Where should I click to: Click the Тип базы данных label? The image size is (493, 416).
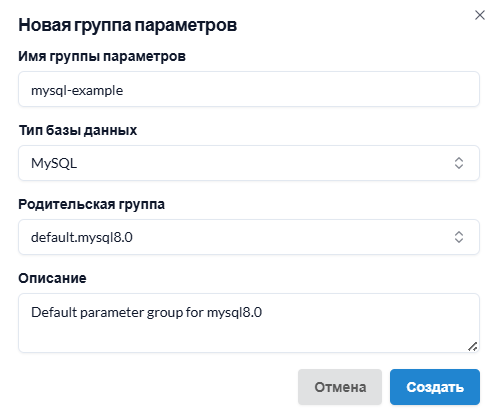(78, 130)
